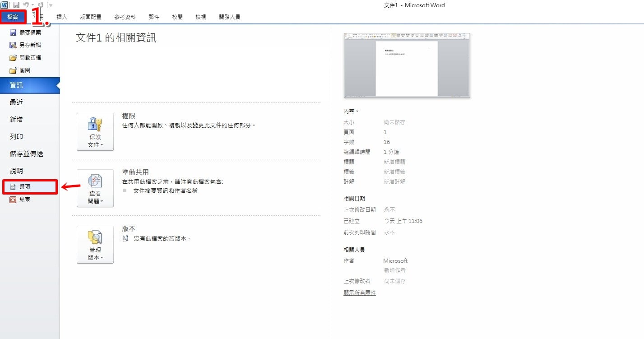Click the Undo icon in the Quick Access Toolbar
644x339 pixels.
tap(26, 5)
